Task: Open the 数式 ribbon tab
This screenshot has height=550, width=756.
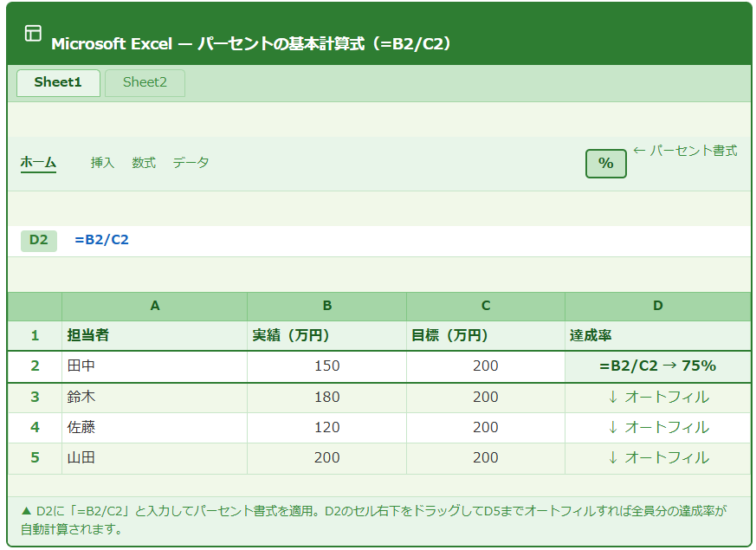Action: [x=144, y=163]
